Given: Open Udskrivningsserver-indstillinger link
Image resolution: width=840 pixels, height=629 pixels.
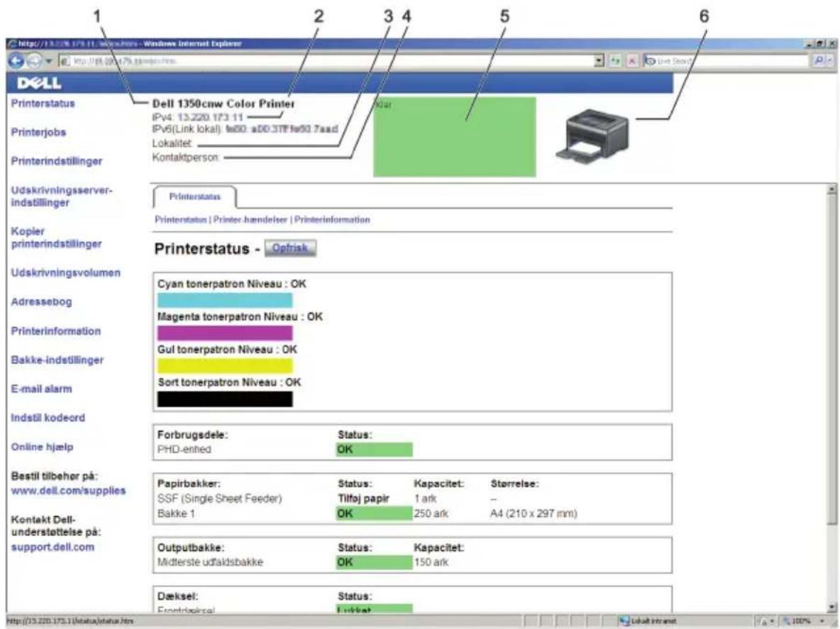Looking at the screenshot, I should pos(62,196).
